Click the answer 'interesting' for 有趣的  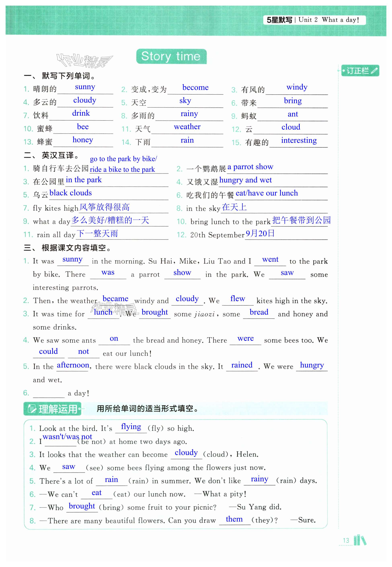point(299,140)
